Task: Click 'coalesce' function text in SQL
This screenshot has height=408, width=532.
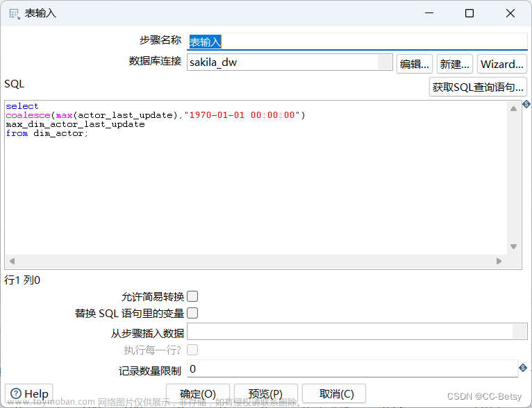Action: point(28,115)
